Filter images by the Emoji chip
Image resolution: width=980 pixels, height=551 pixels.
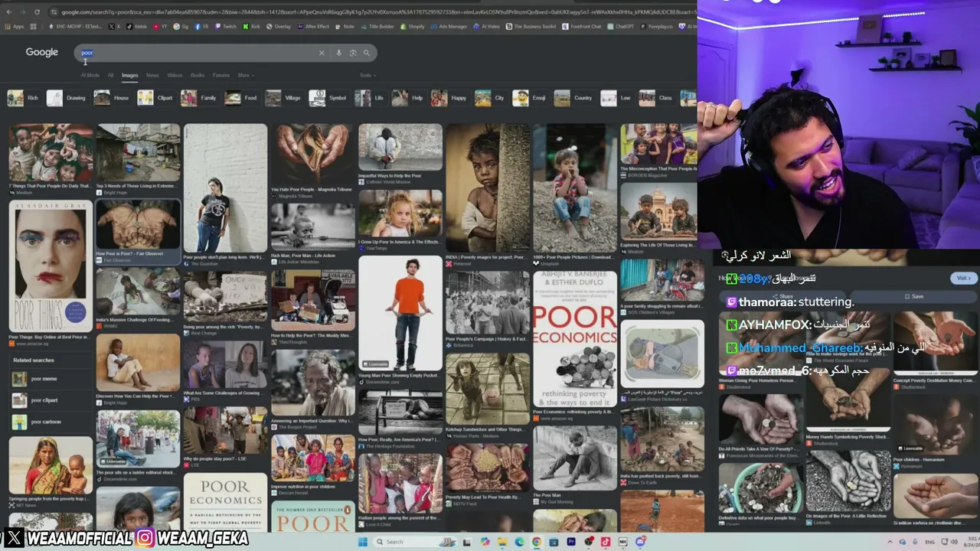(x=531, y=98)
